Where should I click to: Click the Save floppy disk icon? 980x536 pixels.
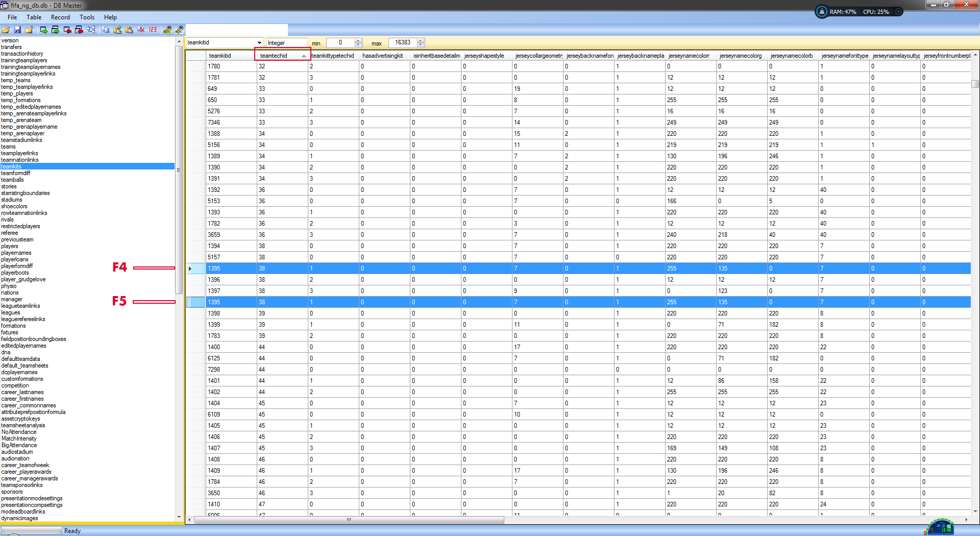coord(17,30)
